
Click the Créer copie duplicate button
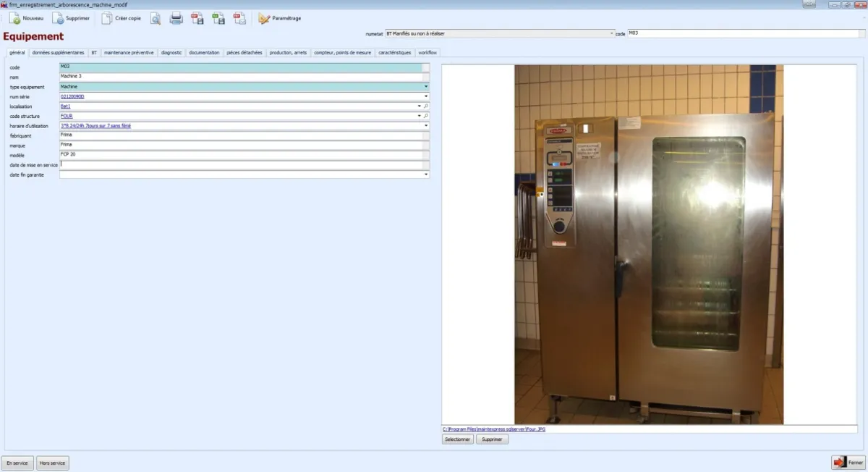point(122,18)
